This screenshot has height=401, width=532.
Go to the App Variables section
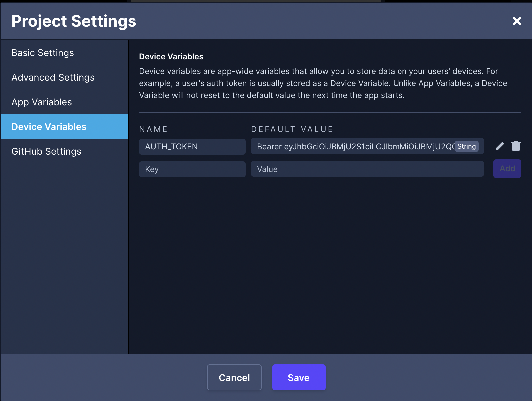point(42,102)
